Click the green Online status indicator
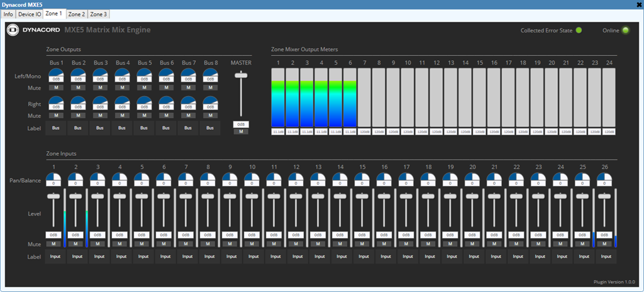Image resolution: width=644 pixels, height=292 pixels. pos(625,30)
